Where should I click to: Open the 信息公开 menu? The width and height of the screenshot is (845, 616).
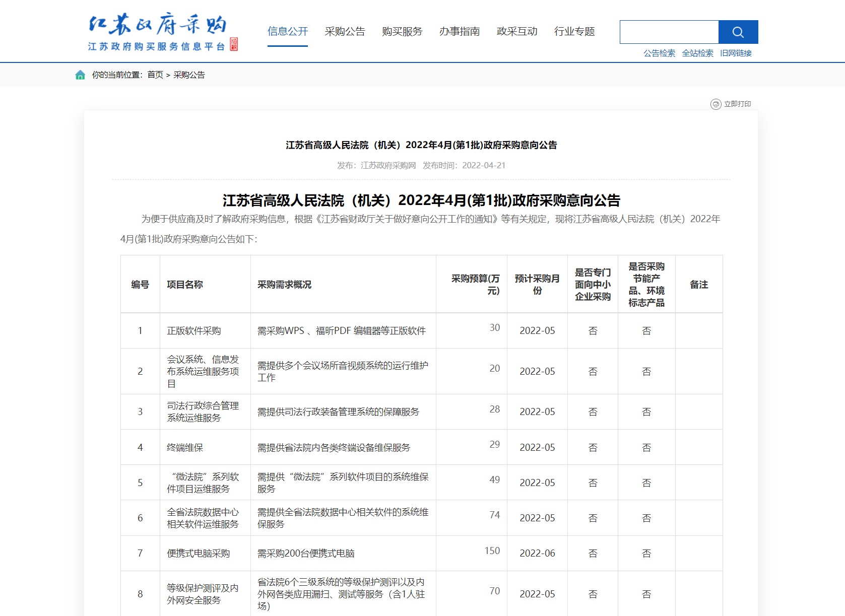point(287,32)
